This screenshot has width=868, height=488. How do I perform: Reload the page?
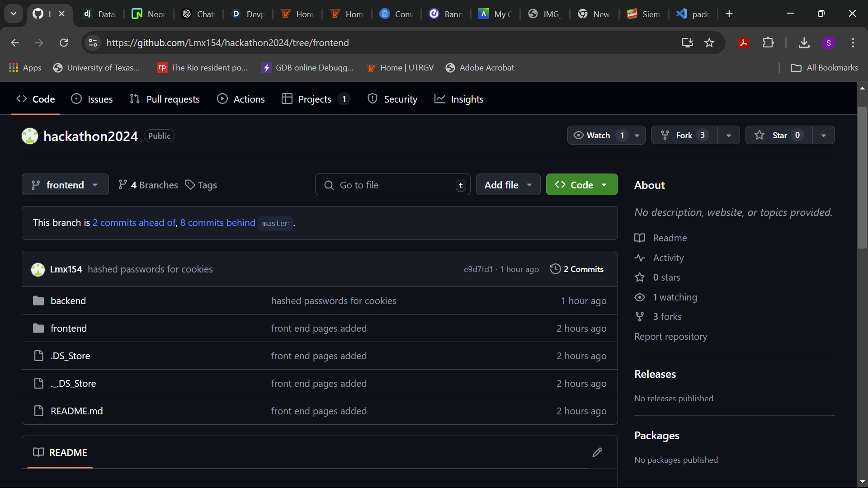click(64, 43)
